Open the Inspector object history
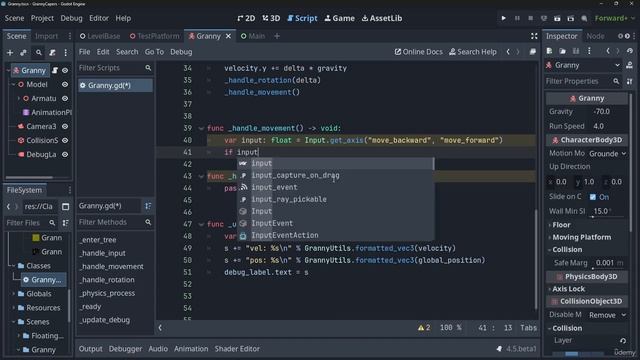This screenshot has height=360, width=640. [630, 51]
